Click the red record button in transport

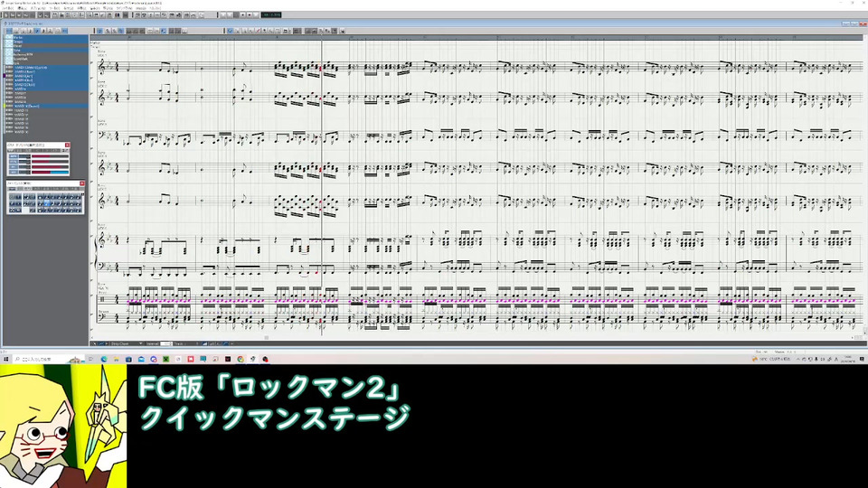click(x=250, y=15)
